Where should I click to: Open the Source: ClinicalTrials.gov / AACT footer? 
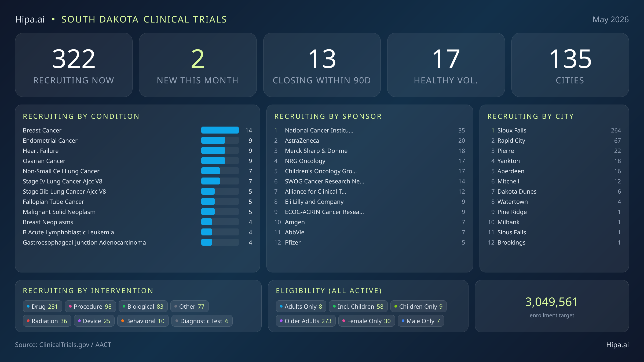point(63,345)
